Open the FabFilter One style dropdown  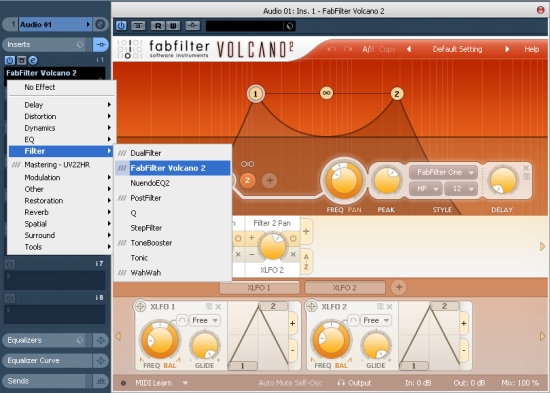443,172
